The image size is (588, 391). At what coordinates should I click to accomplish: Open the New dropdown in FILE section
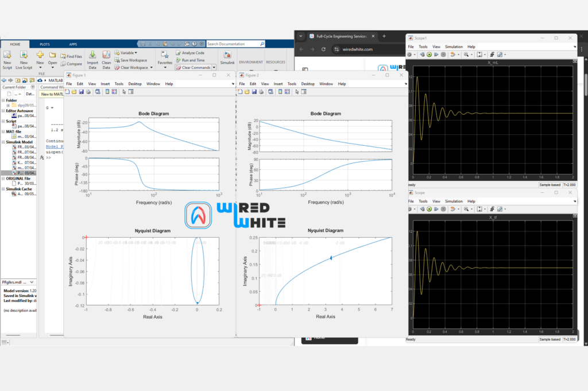tap(40, 60)
